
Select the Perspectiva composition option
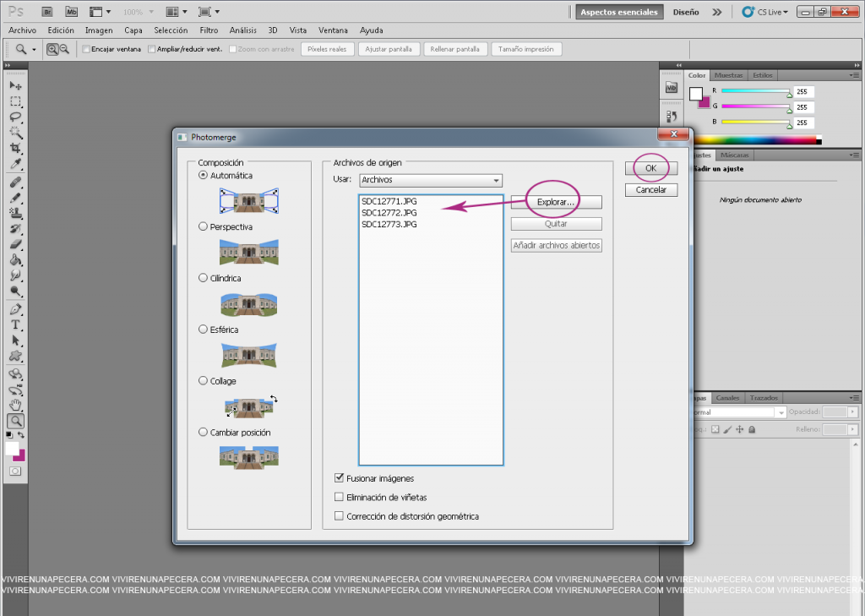point(203,226)
